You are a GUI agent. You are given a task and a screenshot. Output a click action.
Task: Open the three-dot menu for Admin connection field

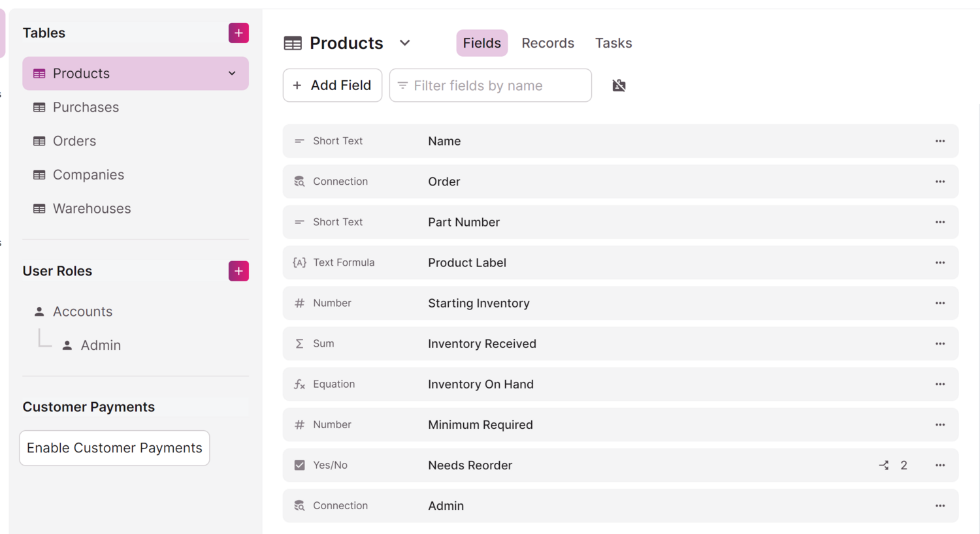tap(939, 506)
